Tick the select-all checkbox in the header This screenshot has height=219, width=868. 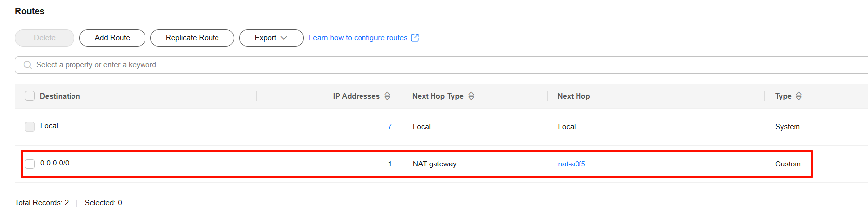point(30,96)
